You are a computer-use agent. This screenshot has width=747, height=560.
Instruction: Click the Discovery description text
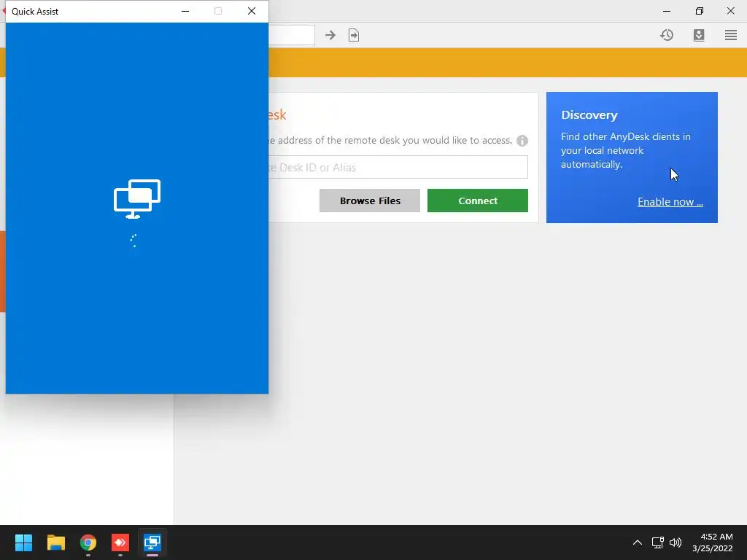tap(625, 150)
